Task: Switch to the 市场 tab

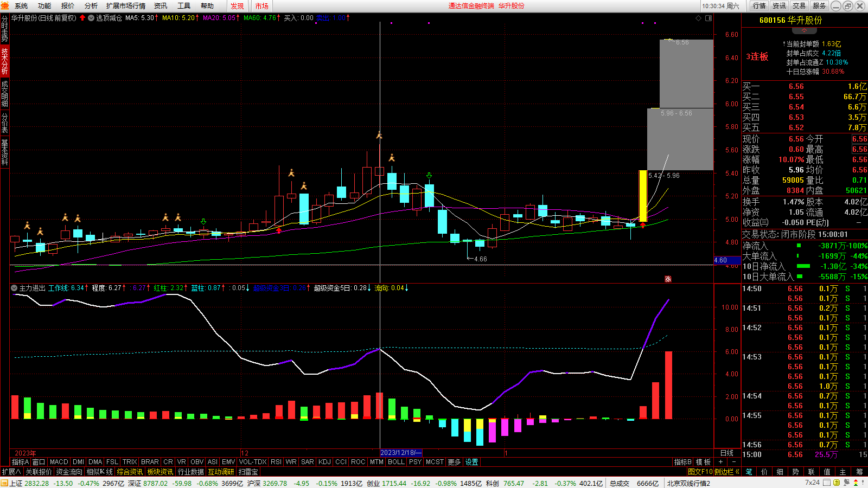Action: click(262, 6)
